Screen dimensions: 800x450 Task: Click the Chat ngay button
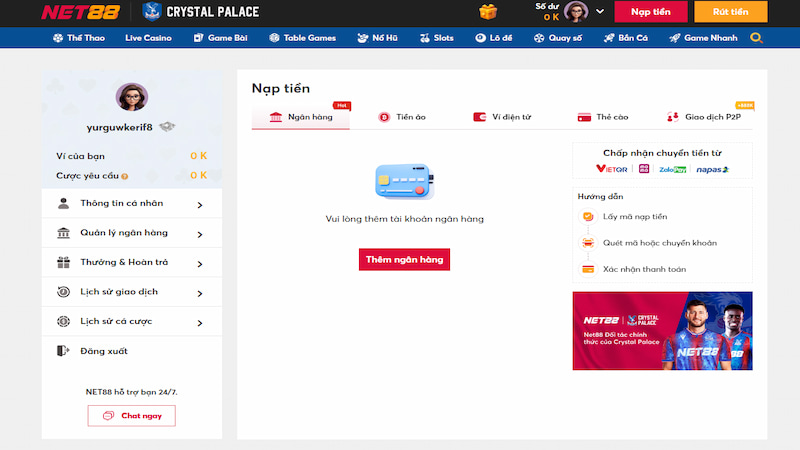point(132,416)
